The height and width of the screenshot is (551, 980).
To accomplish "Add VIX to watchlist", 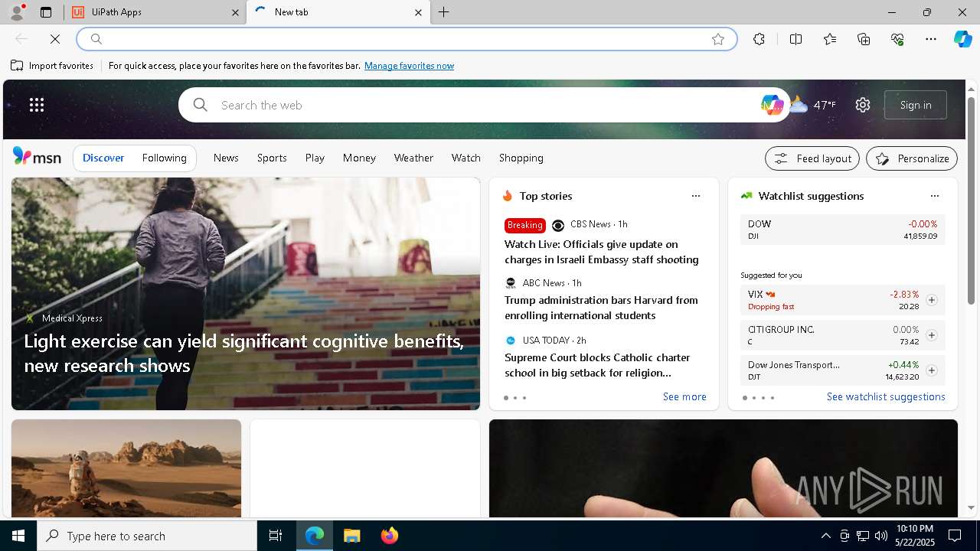I will click(x=932, y=300).
